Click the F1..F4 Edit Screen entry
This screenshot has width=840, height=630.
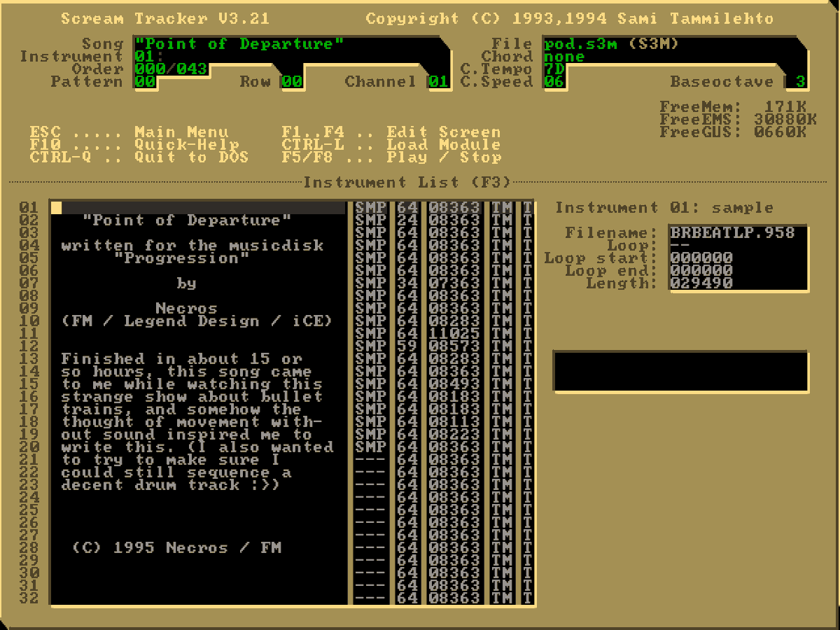tap(391, 132)
